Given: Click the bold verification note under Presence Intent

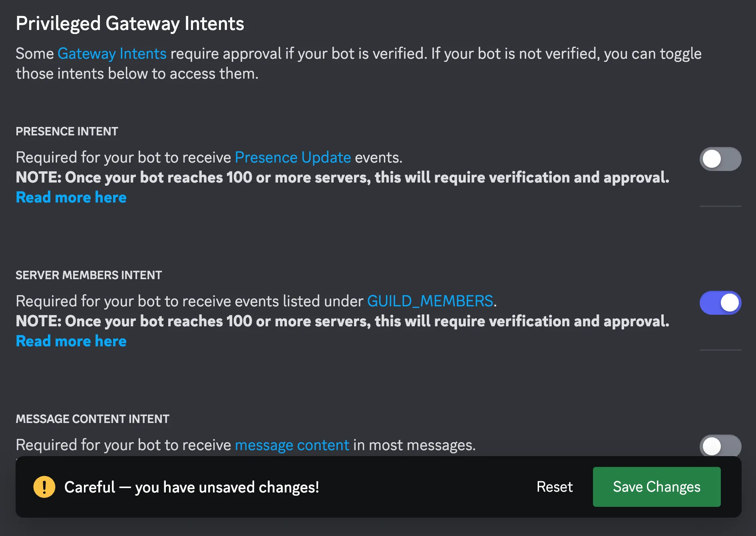Looking at the screenshot, I should 342,177.
